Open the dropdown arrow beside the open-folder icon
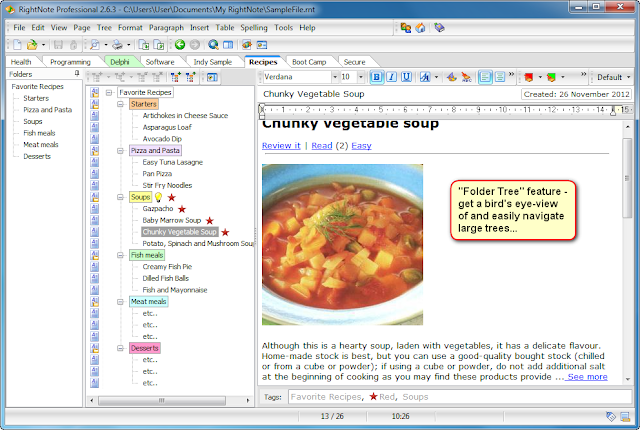The height and width of the screenshot is (430, 640). pos(43,44)
